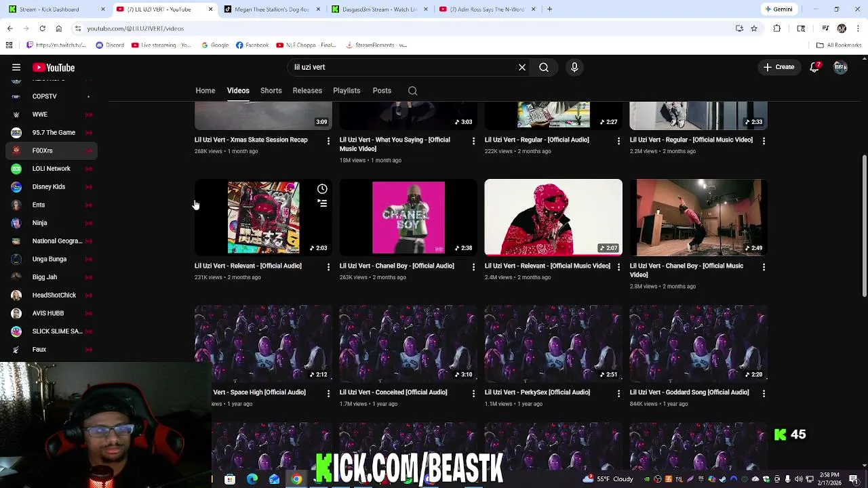Open the pink Chanel Boy Official Audio thumbnail
868x488 pixels.
tap(408, 217)
